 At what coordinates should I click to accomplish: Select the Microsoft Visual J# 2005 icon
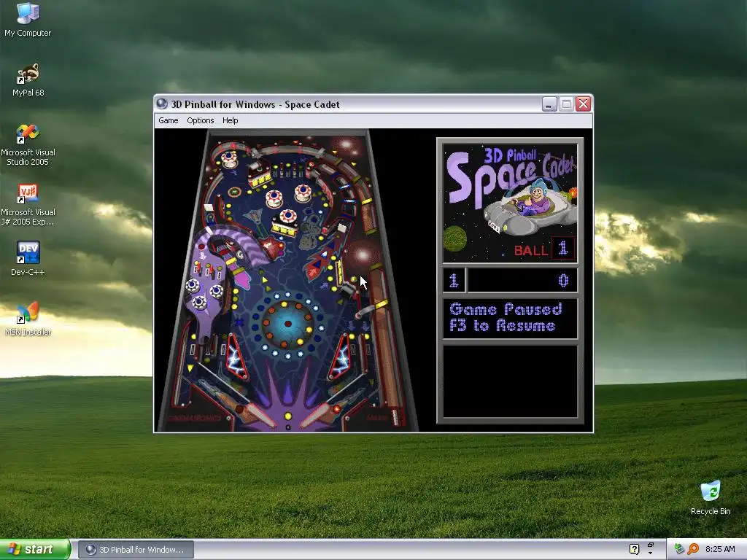[x=28, y=205]
